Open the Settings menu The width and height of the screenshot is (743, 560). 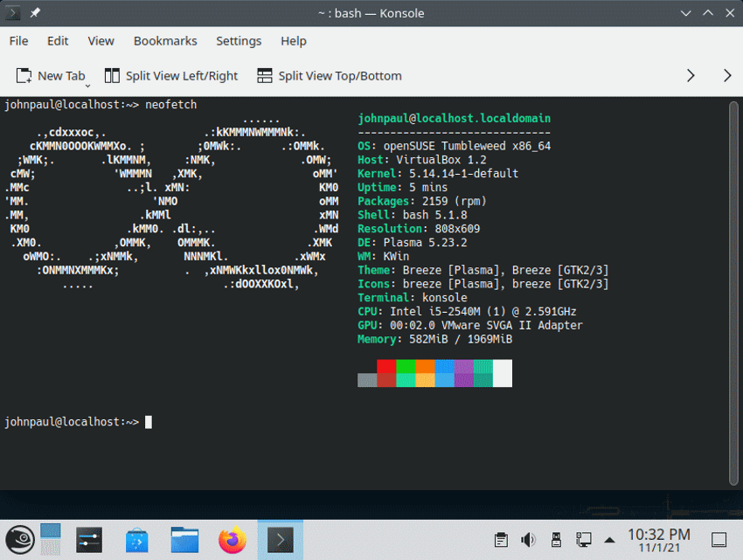click(x=239, y=40)
